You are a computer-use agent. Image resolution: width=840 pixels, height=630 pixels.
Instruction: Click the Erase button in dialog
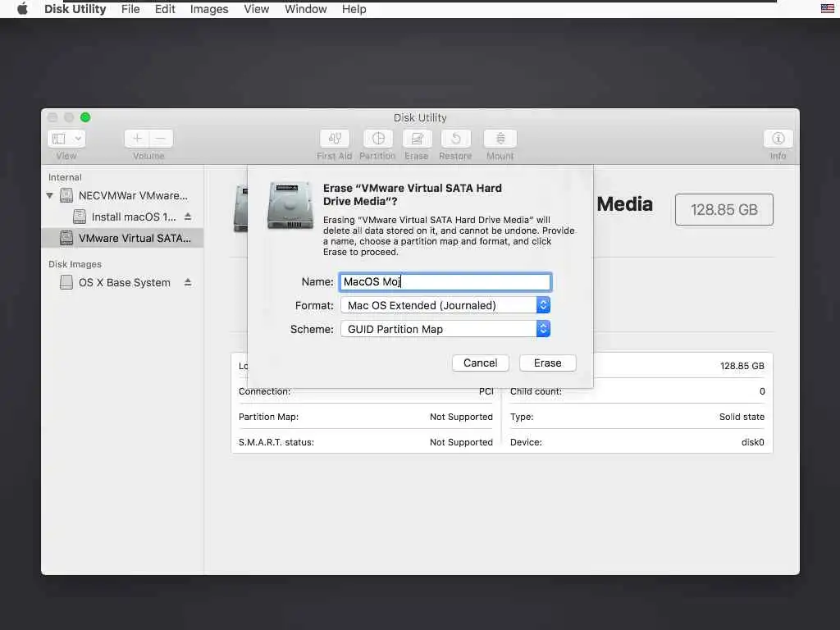pos(547,363)
